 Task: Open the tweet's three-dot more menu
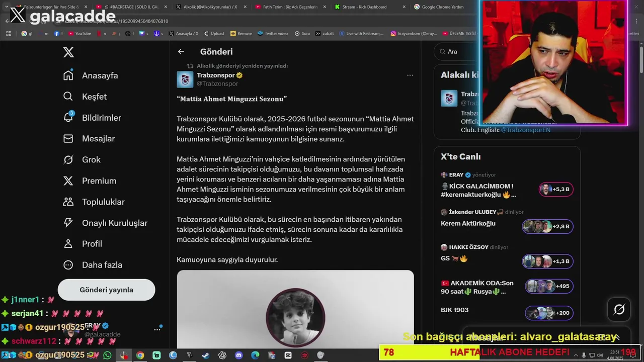point(410,75)
